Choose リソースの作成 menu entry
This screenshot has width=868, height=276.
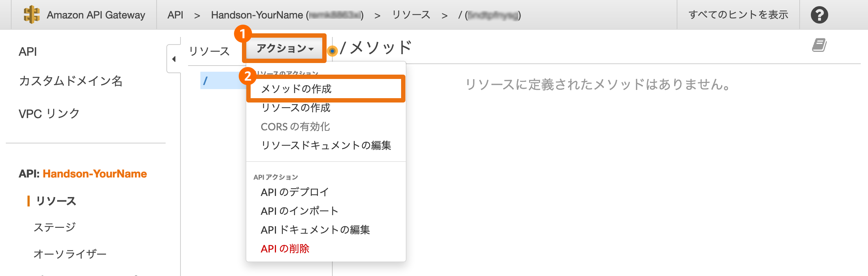295,108
